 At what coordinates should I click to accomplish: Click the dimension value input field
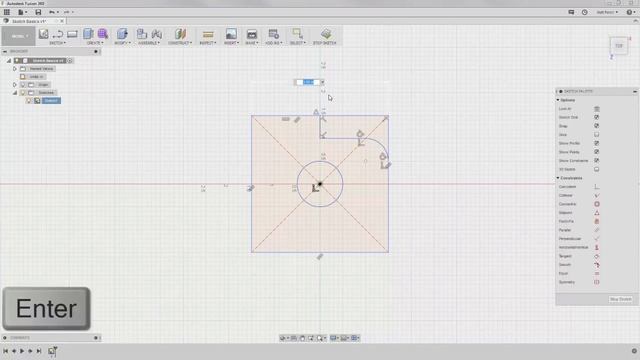pos(308,82)
